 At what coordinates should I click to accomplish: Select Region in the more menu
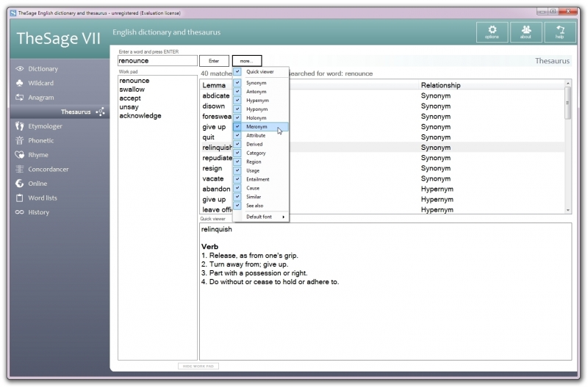(261, 162)
